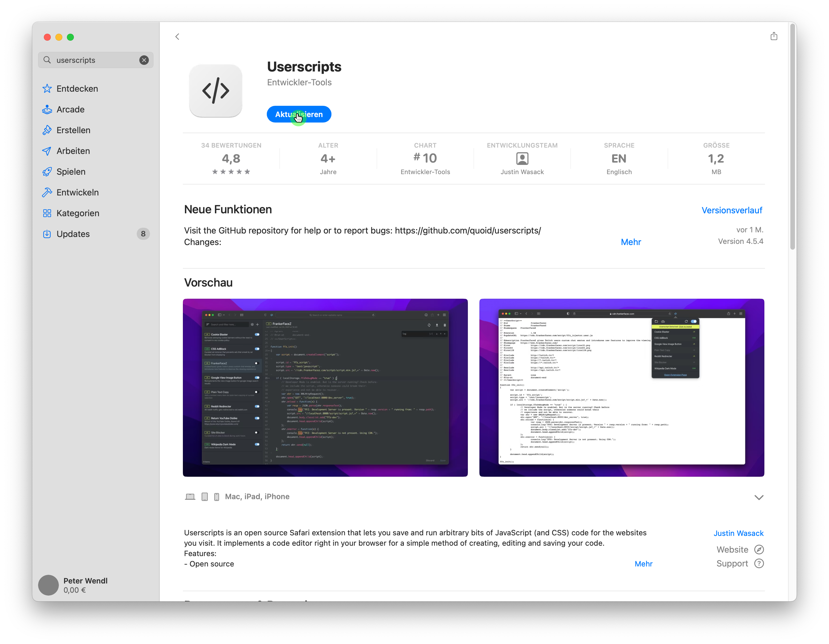Viewport: 829px width, 644px height.
Task: Click the Userscripts app icon
Action: pyautogui.click(x=215, y=91)
